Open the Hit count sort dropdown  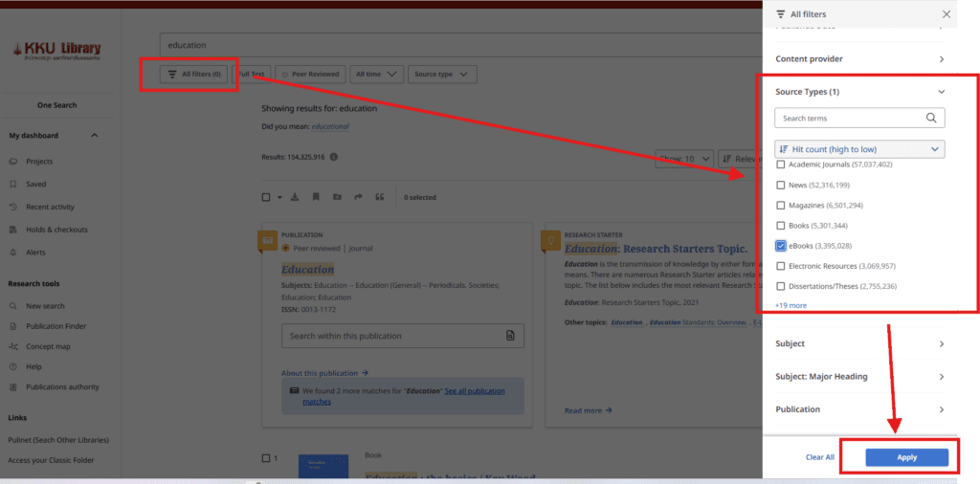pyautogui.click(x=859, y=149)
